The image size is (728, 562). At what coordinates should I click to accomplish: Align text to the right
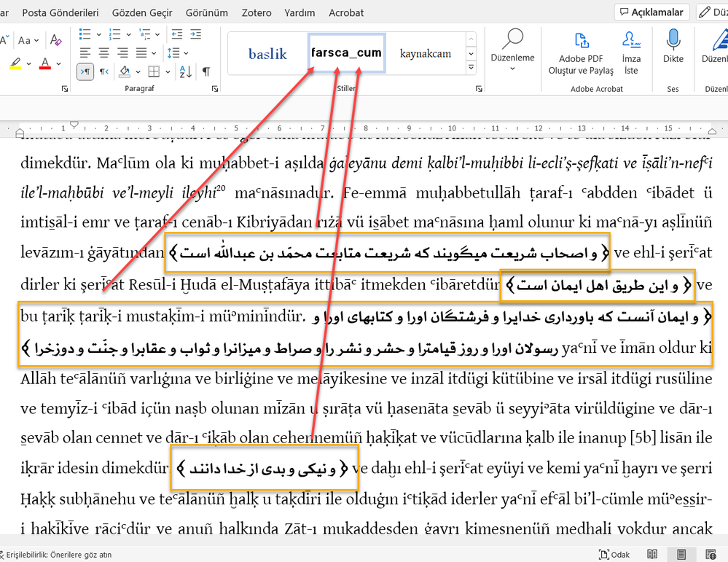pos(122,53)
